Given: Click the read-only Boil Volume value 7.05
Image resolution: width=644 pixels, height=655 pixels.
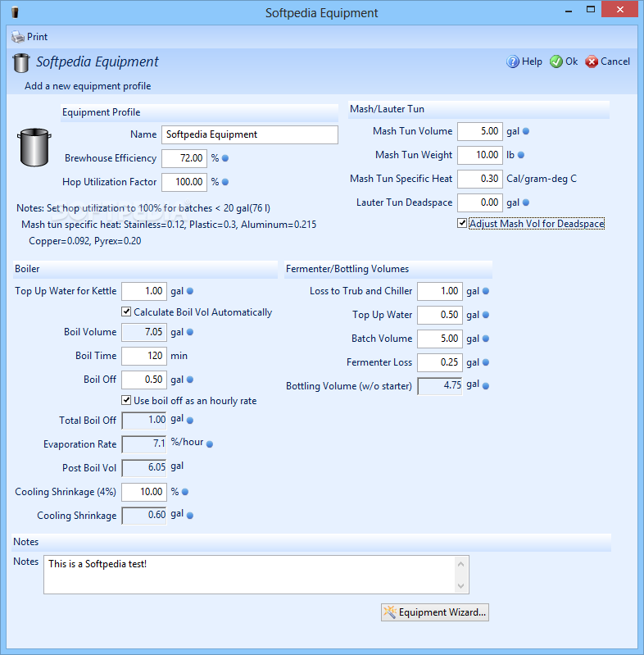Looking at the screenshot, I should [144, 332].
